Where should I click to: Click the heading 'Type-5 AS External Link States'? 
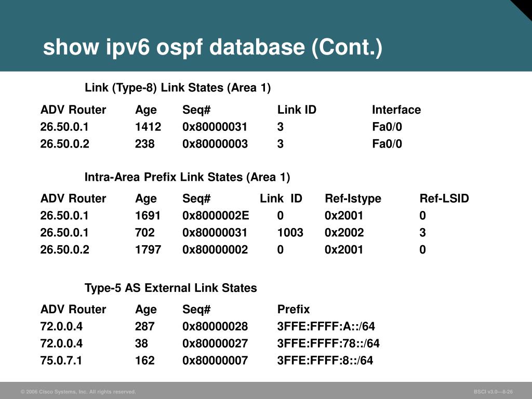tap(170, 288)
